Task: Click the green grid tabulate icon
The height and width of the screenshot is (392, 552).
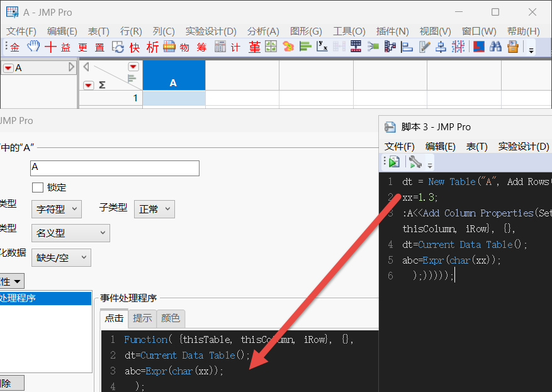Action: click(271, 47)
